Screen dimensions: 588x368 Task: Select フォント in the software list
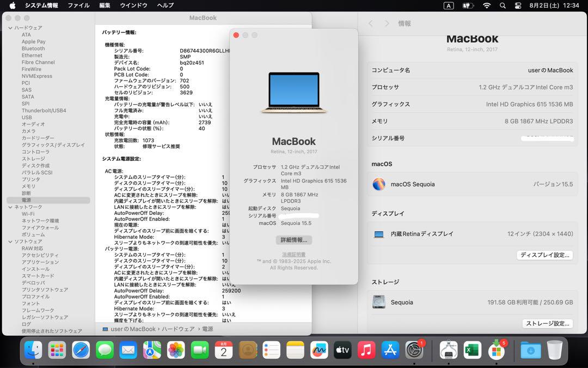coord(30,304)
